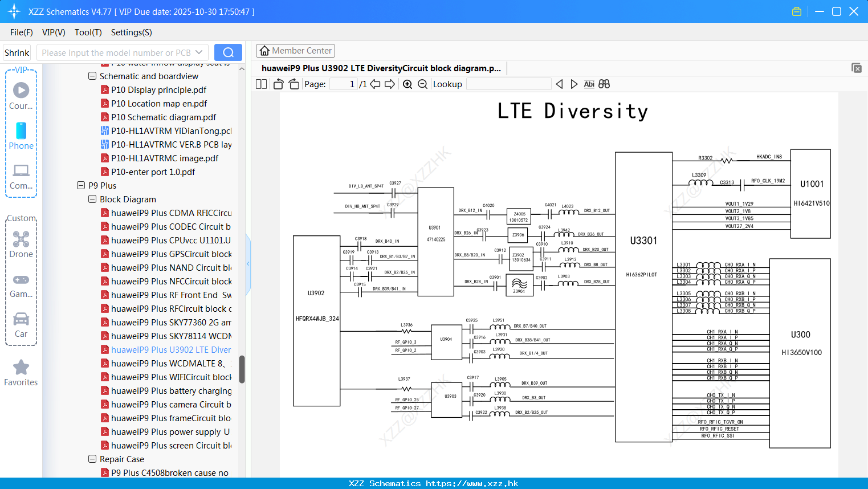Open P10-HL1AVTRMC image.pdf

[x=165, y=158]
